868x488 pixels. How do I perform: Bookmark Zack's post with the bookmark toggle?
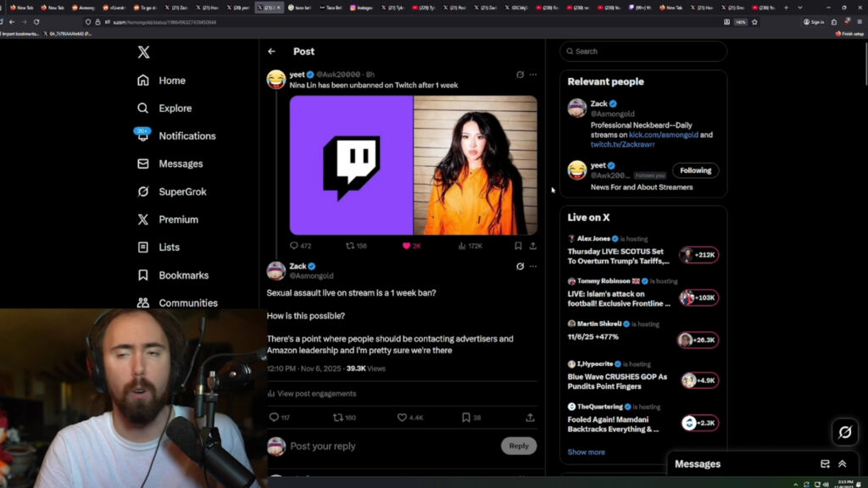(465, 417)
